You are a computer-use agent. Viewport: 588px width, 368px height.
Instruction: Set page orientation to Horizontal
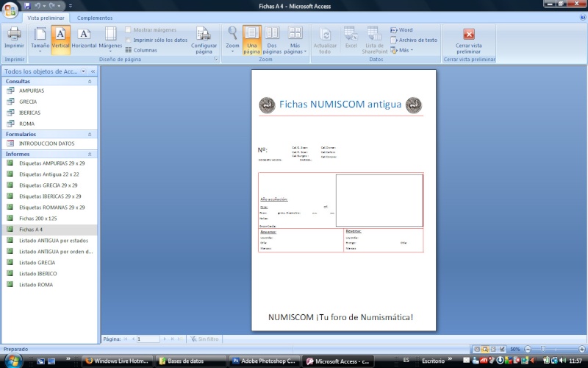click(84, 38)
